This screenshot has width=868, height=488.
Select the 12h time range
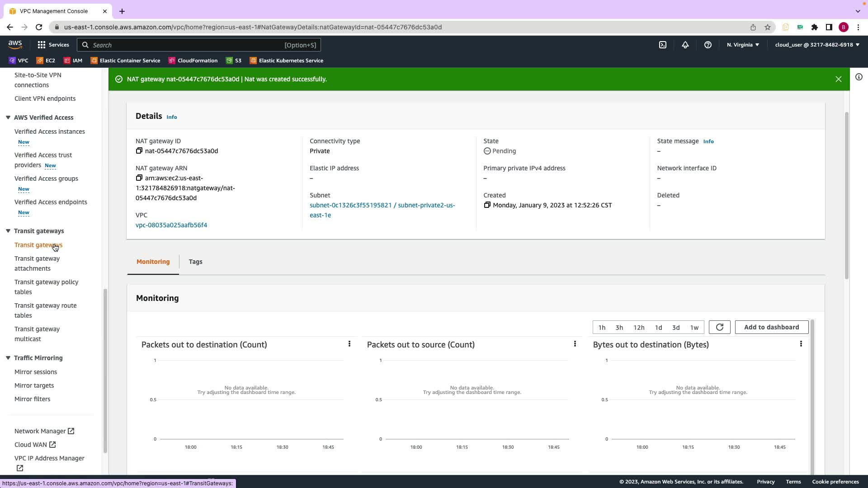click(x=639, y=328)
